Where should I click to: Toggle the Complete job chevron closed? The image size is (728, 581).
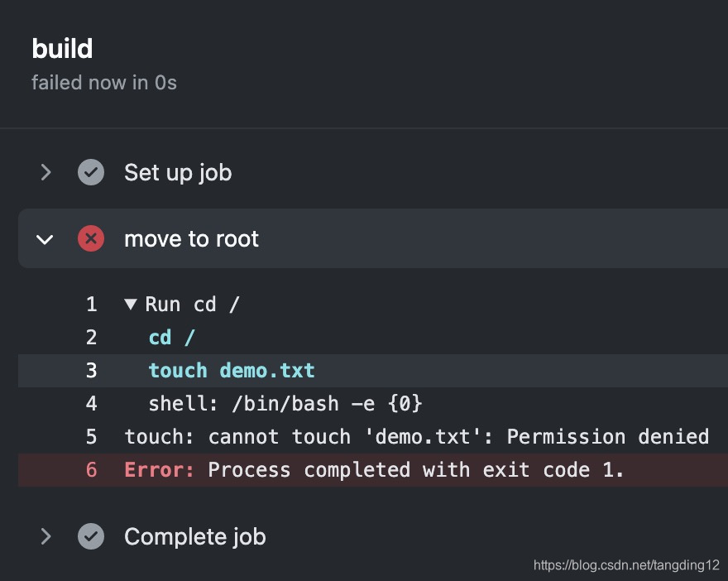[46, 536]
